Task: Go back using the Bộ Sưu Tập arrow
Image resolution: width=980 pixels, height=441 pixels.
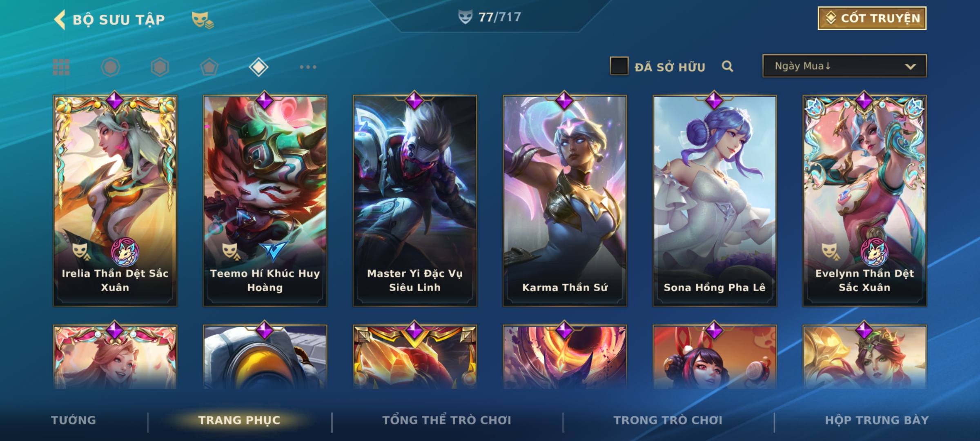Action: pyautogui.click(x=60, y=20)
